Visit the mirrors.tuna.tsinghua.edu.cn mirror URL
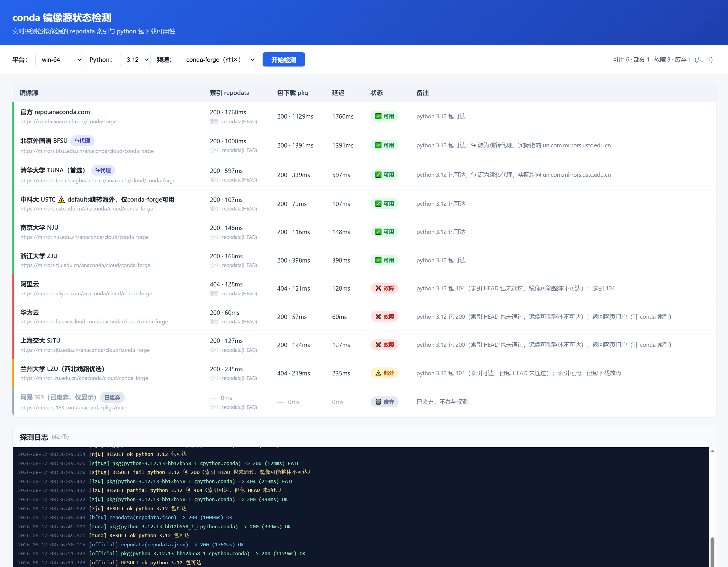This screenshot has height=567, width=728. click(x=98, y=181)
